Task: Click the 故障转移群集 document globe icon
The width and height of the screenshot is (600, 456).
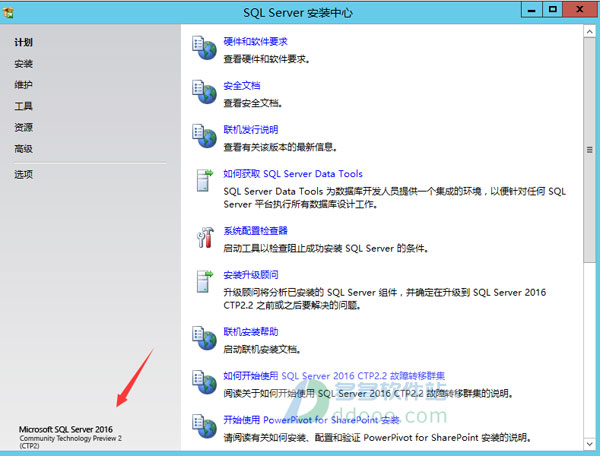Action: click(x=204, y=382)
